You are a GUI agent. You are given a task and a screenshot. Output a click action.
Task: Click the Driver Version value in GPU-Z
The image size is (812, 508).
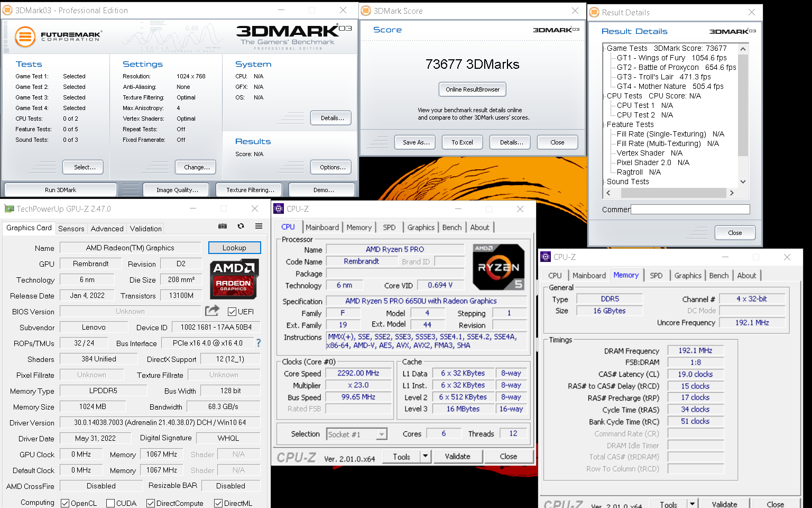[160, 422]
